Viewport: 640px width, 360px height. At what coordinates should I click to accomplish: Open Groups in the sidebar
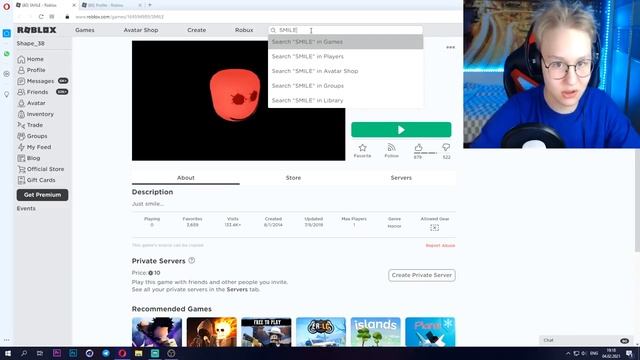pos(32,136)
